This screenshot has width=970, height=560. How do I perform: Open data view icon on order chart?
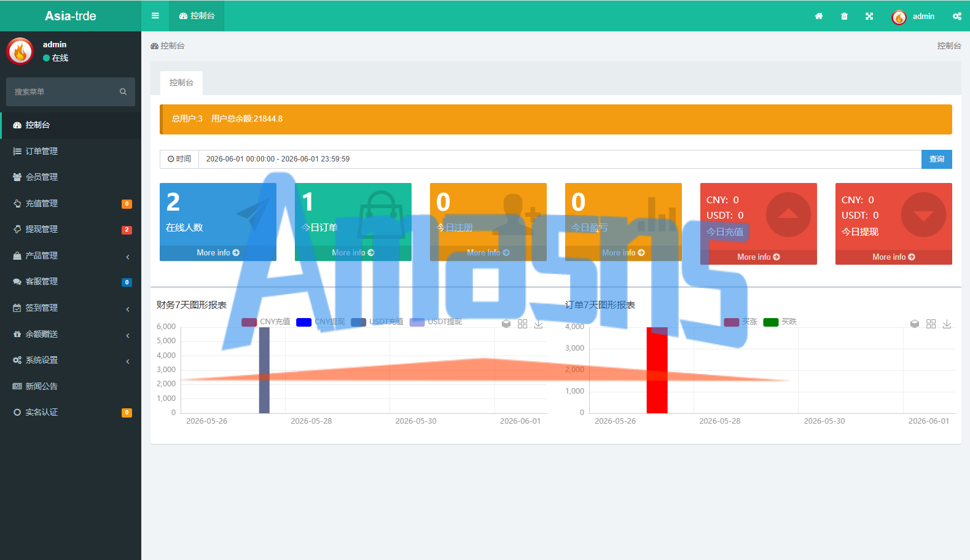[915, 324]
